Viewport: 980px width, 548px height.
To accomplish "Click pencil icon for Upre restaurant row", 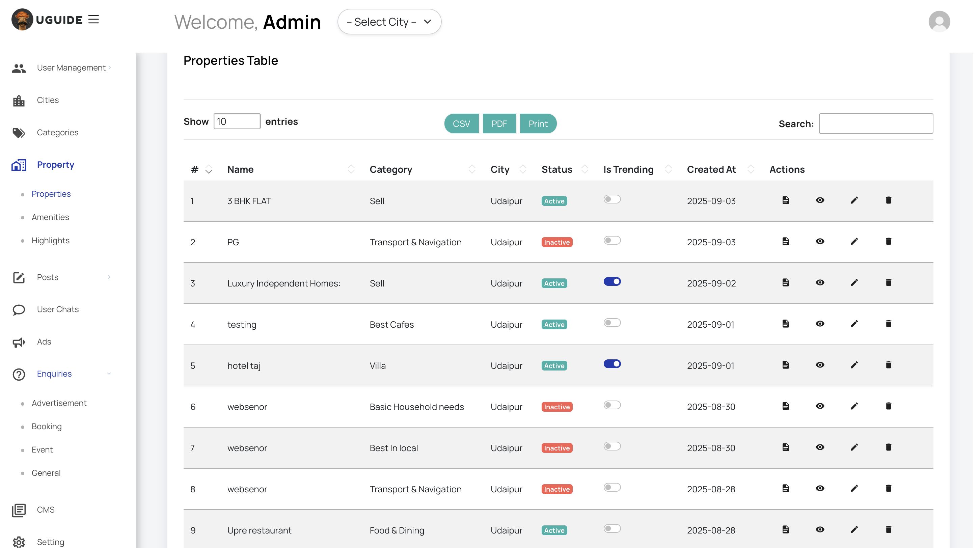I will pos(854,530).
